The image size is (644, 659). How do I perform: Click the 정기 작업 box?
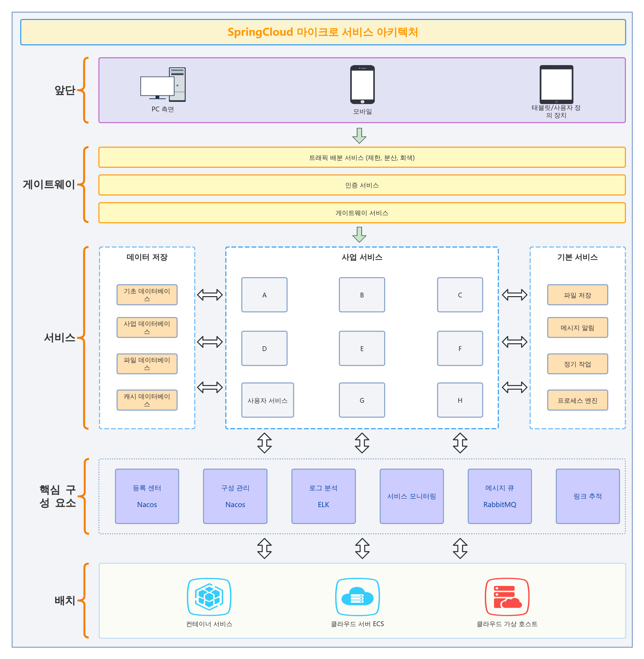point(578,364)
